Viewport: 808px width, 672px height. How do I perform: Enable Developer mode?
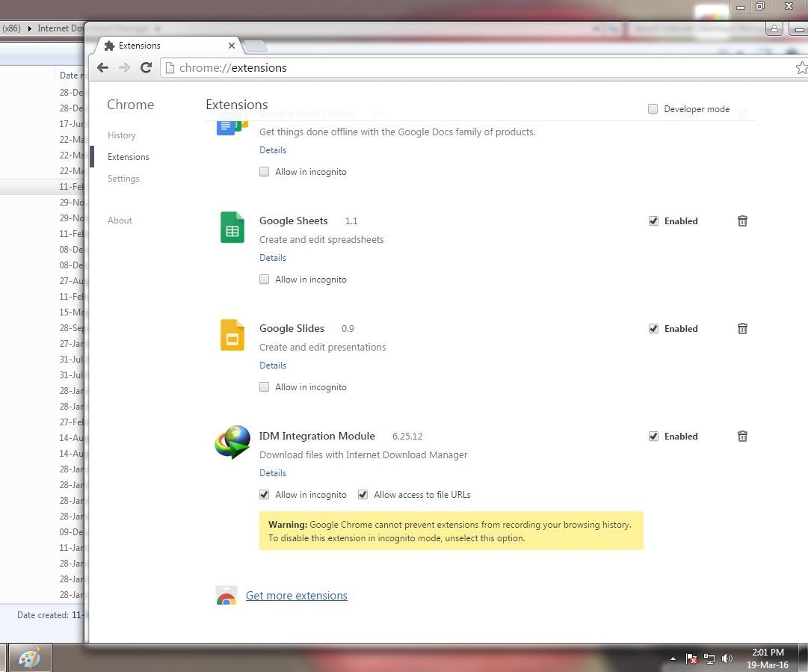coord(653,108)
